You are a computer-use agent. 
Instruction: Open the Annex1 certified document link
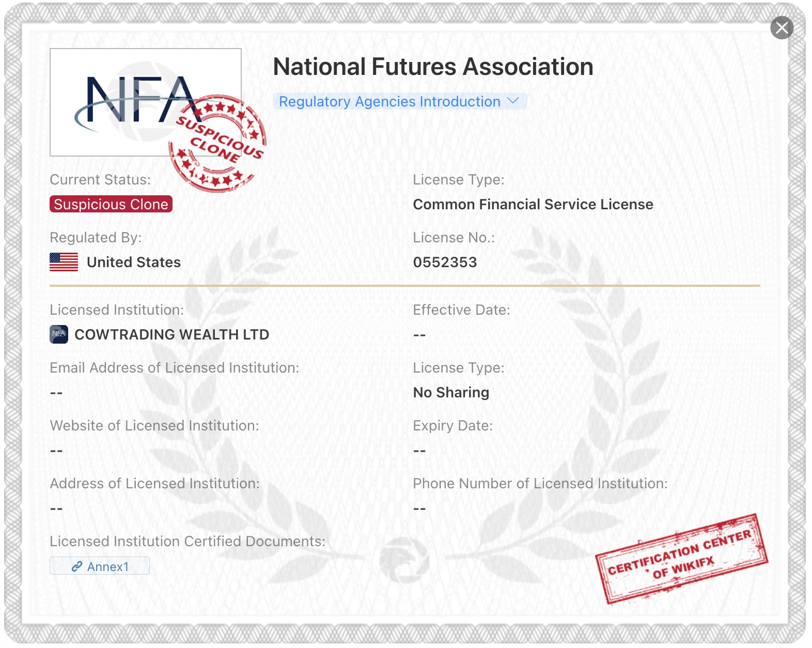pyautogui.click(x=100, y=566)
